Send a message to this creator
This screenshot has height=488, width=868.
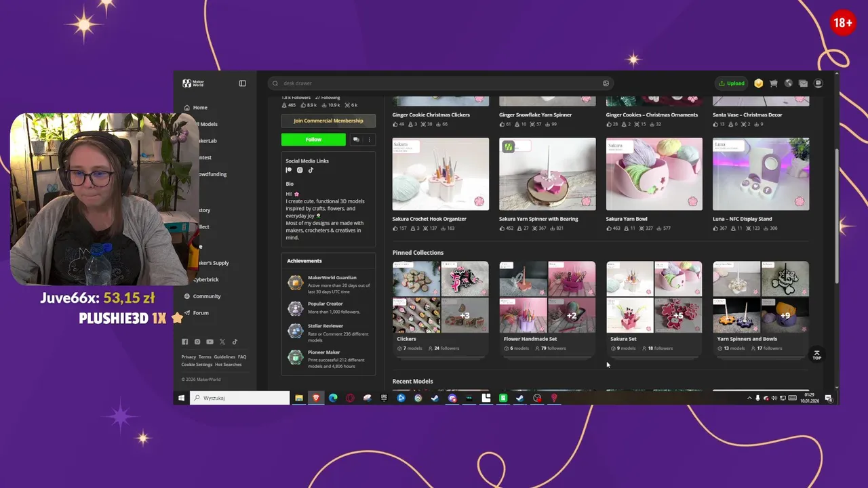pyautogui.click(x=356, y=140)
